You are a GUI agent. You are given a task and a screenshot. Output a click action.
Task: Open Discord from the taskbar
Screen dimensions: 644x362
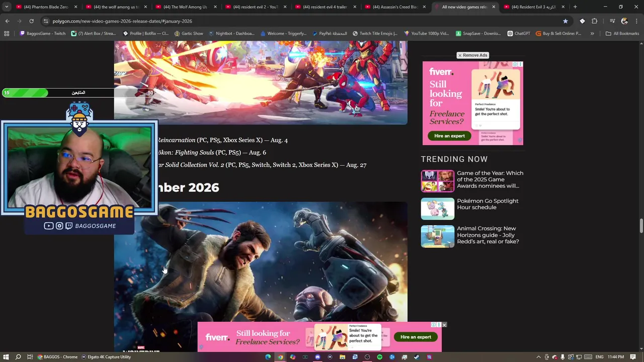tap(317, 357)
